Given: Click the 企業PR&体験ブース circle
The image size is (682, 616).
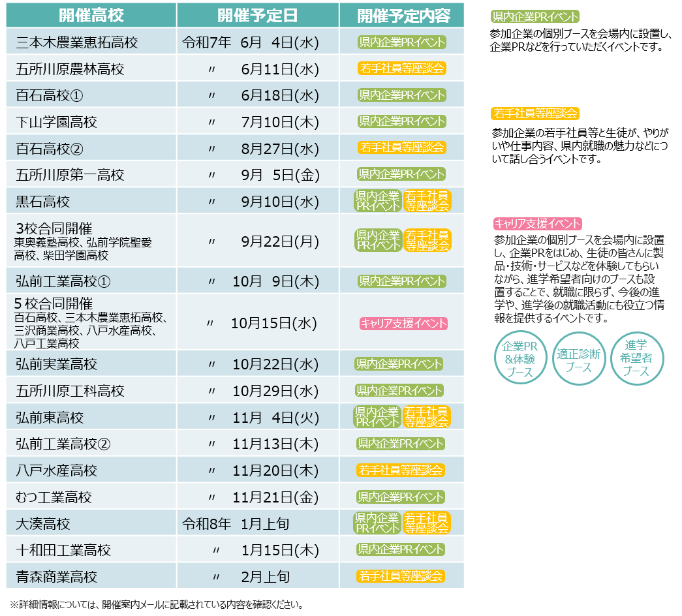Looking at the screenshot, I should click(x=520, y=358).
